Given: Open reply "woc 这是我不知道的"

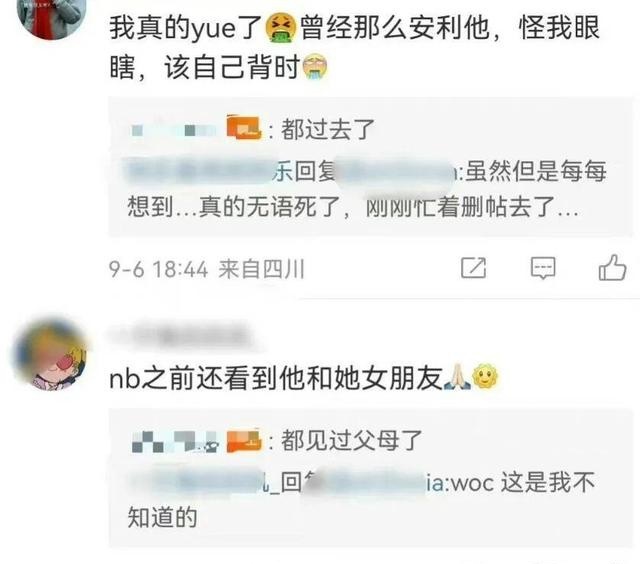Looking at the screenshot, I should click(361, 500).
